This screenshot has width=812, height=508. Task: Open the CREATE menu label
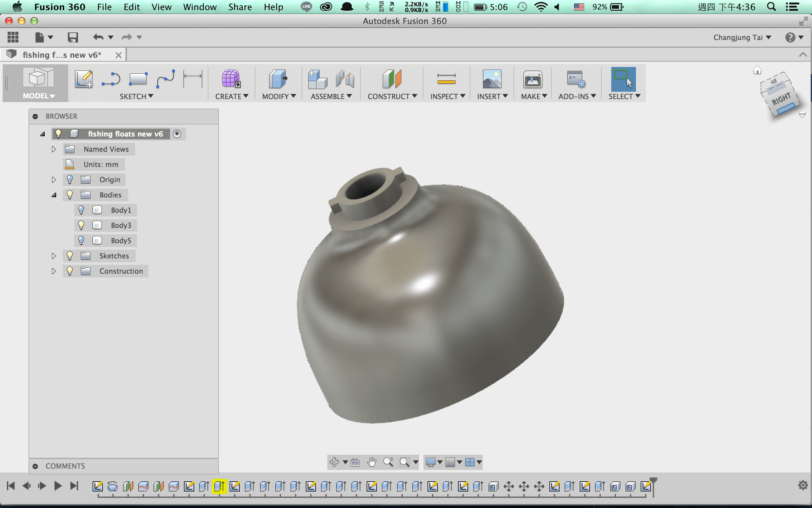[232, 97]
